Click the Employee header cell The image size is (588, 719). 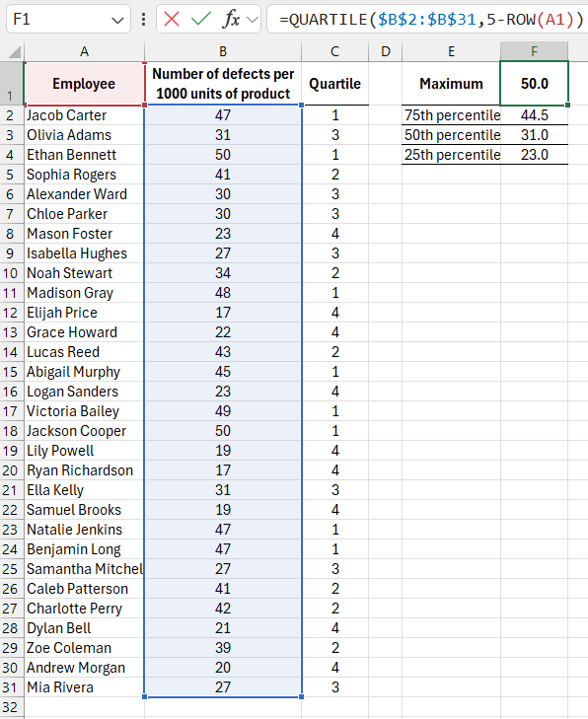84,84
